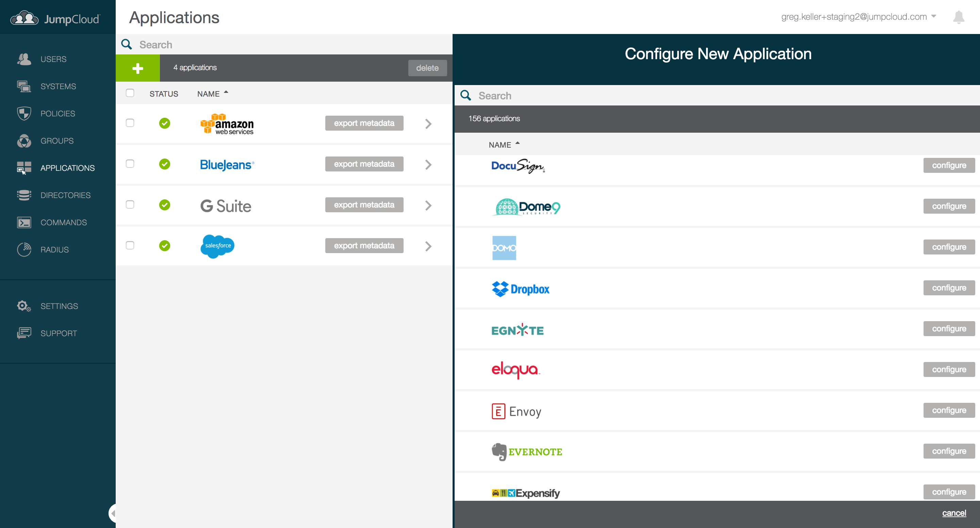This screenshot has width=980, height=528.
Task: Expand the BlueJeans row chevron
Action: [428, 164]
